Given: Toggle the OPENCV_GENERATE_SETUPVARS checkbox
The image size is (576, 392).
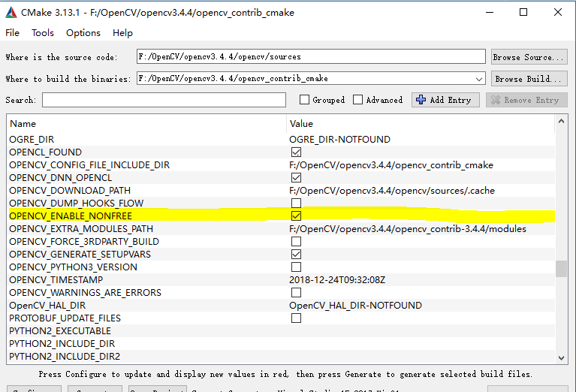Looking at the screenshot, I should tap(296, 255).
